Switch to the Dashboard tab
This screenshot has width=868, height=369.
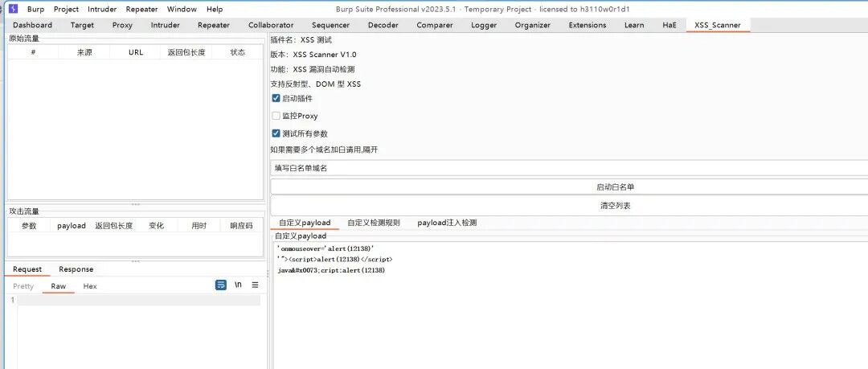(33, 25)
